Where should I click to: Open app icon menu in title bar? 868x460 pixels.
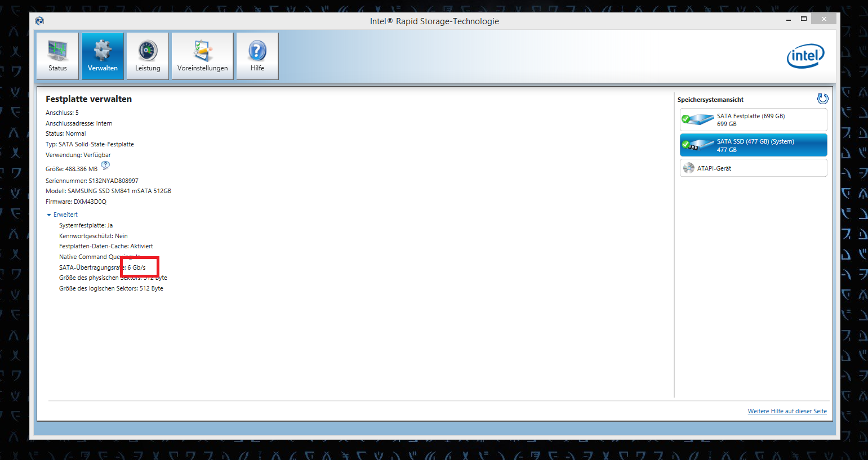coord(39,21)
